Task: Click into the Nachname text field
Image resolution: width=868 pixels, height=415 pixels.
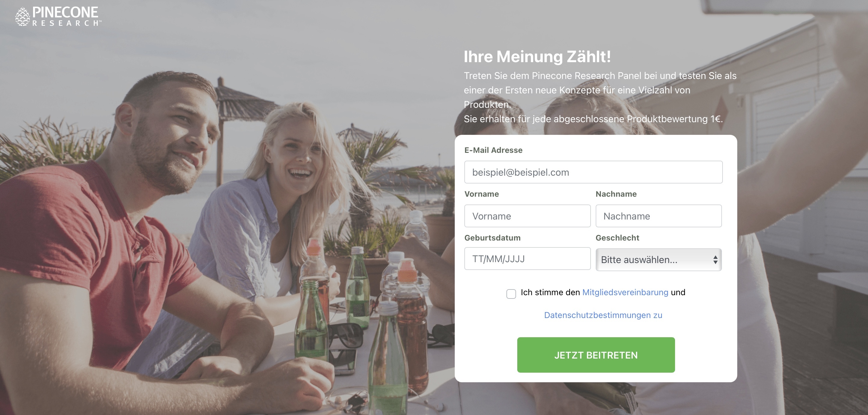Action: [x=659, y=216]
